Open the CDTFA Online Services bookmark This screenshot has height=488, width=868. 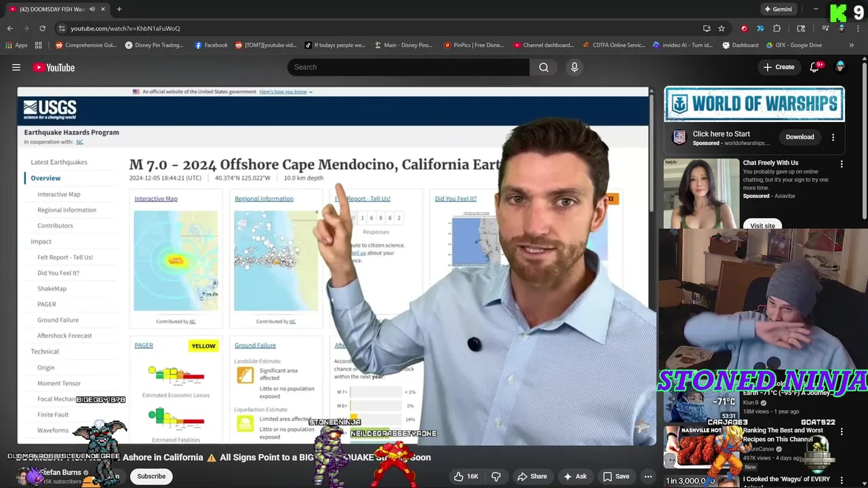(x=614, y=45)
